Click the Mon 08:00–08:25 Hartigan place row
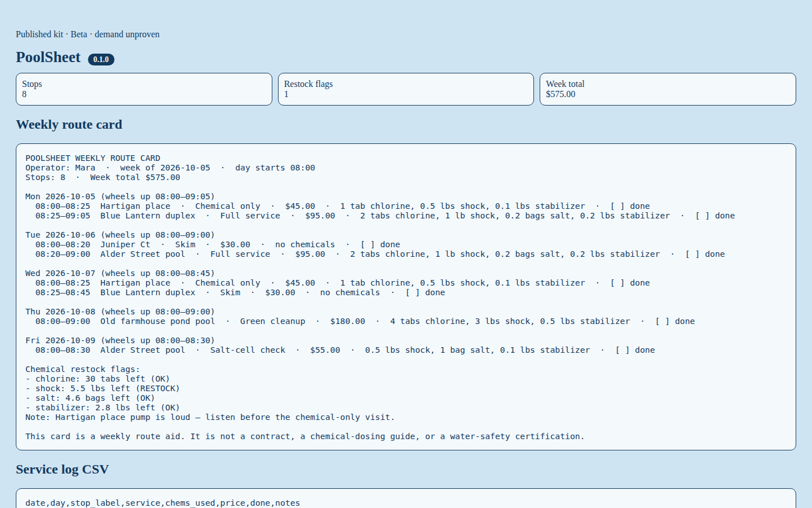812x508 pixels. (x=343, y=206)
